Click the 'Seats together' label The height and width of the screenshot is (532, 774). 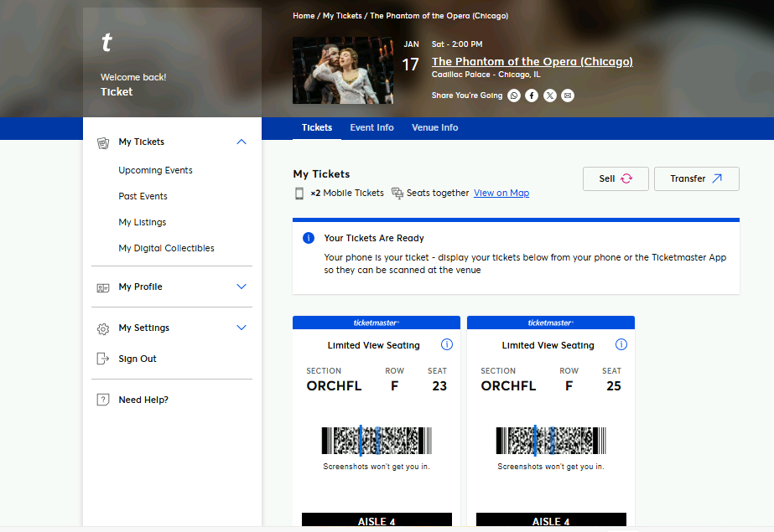click(x=438, y=193)
